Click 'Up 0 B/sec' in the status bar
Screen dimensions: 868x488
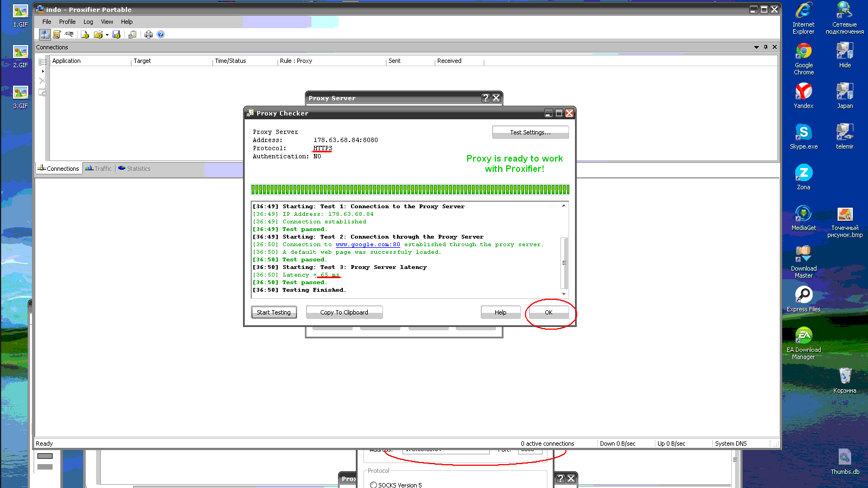point(671,444)
